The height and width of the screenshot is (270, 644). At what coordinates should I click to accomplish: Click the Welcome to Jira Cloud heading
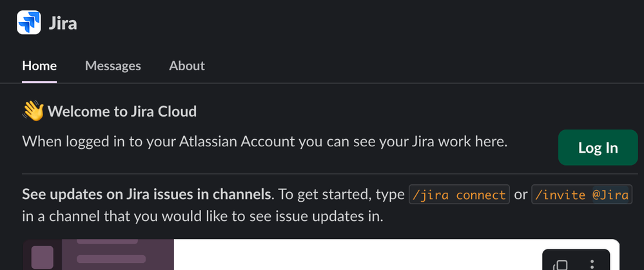point(122,111)
